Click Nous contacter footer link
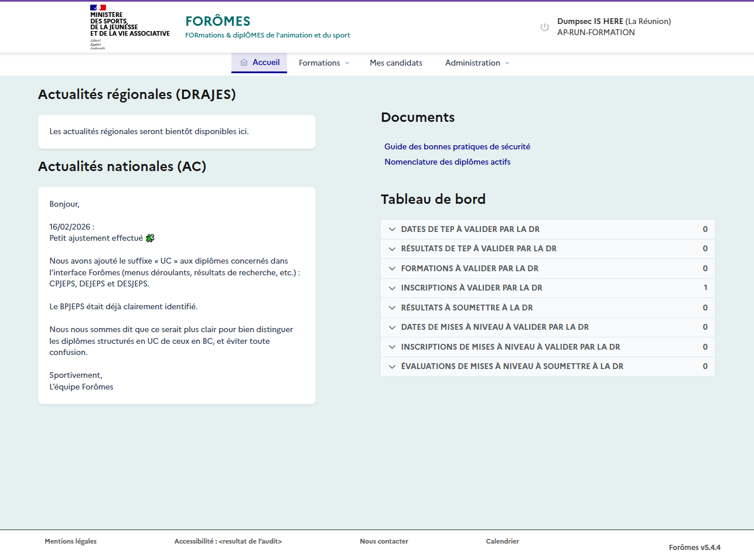The width and height of the screenshot is (754, 560). 384,542
